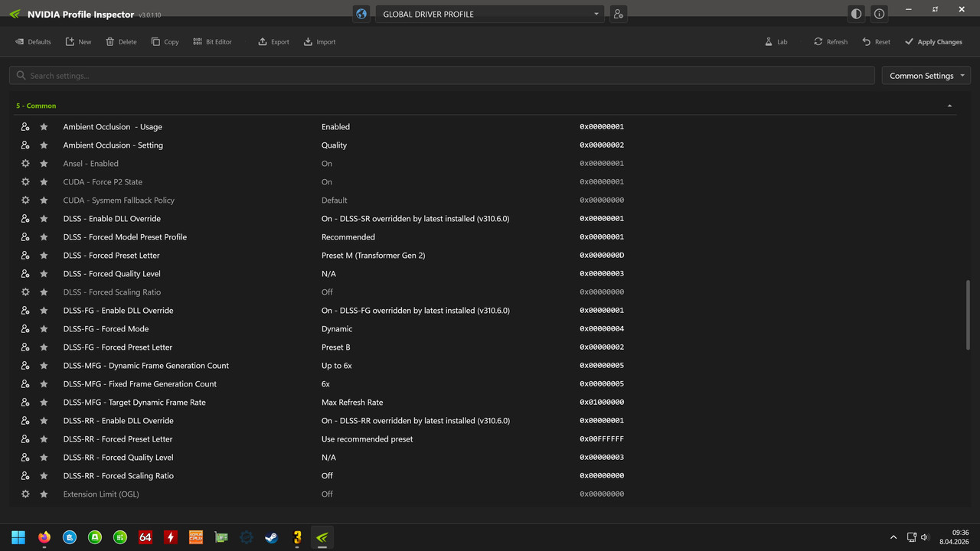Click the settings list vertical scrollbar
This screenshot has height=551, width=980.
pyautogui.click(x=968, y=315)
